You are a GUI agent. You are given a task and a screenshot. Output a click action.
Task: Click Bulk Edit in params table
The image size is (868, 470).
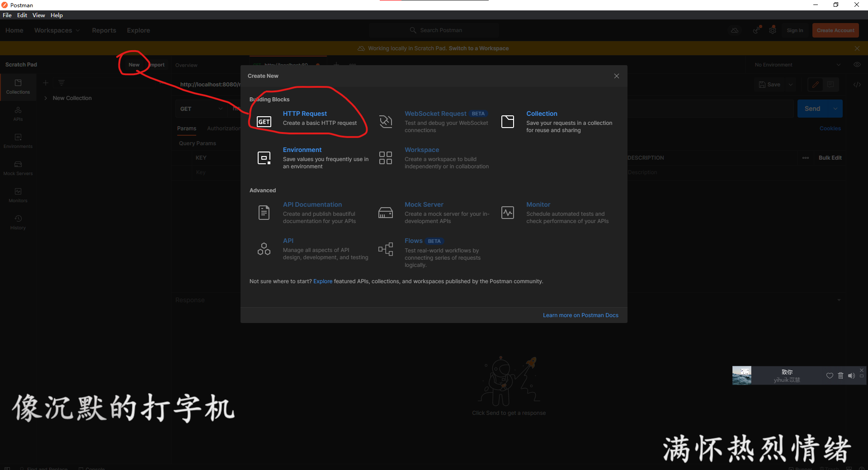tap(830, 158)
